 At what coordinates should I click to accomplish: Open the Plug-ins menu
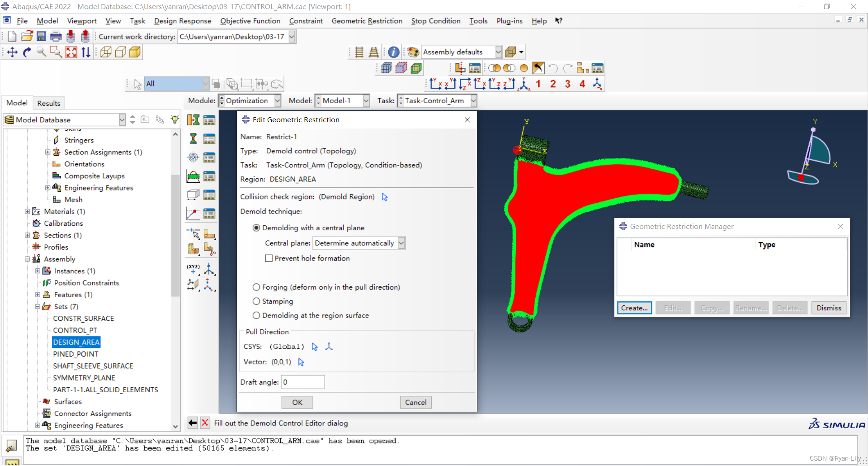click(x=509, y=21)
